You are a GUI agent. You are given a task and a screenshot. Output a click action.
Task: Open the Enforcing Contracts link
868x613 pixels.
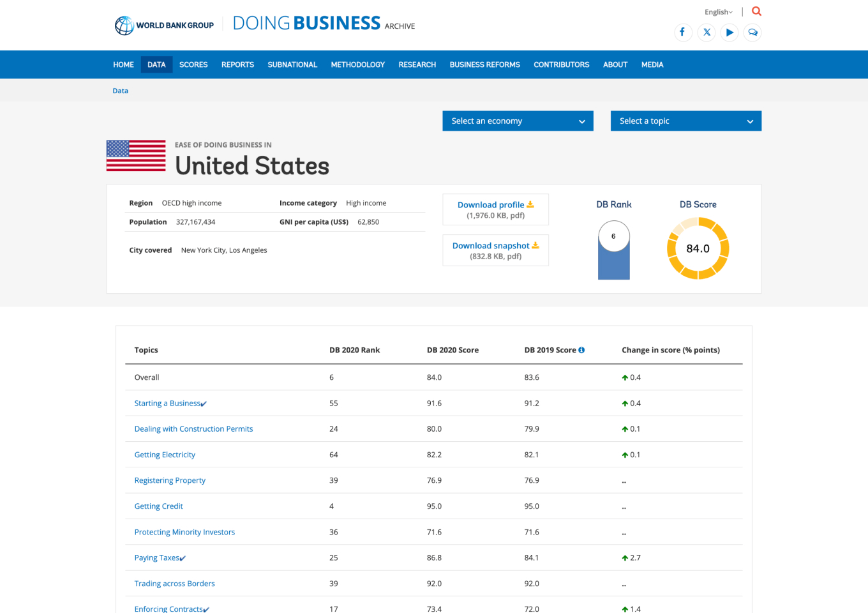168,609
